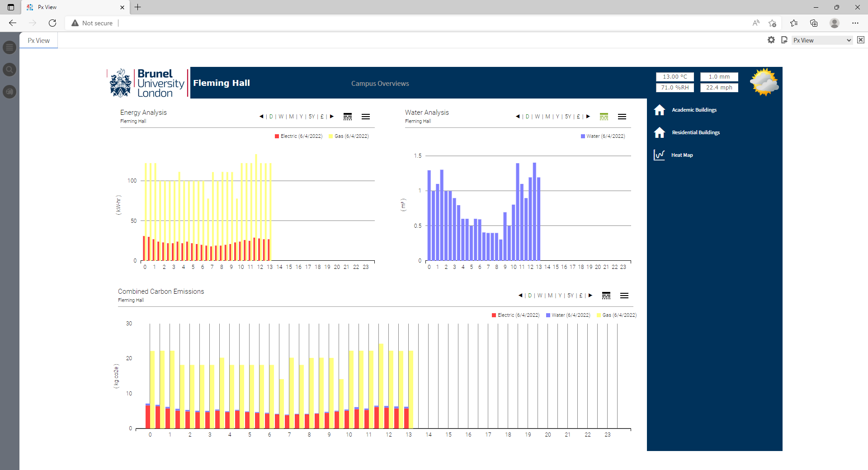
Task: Open Energy Analysis hamburger menu
Action: 366,117
